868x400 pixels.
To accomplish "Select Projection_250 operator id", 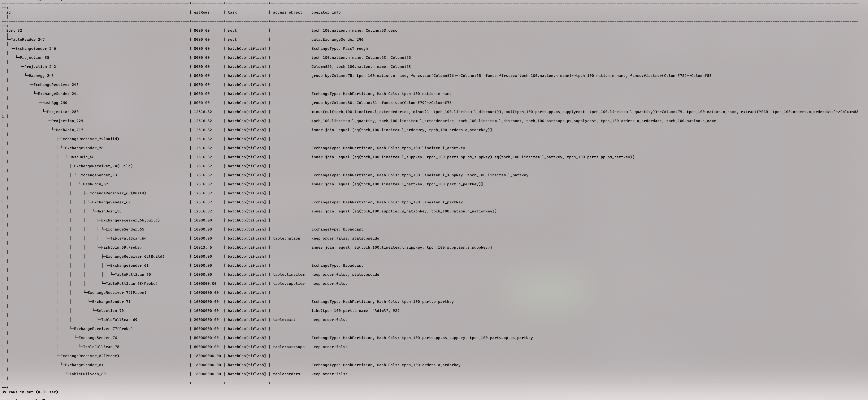I will point(63,112).
